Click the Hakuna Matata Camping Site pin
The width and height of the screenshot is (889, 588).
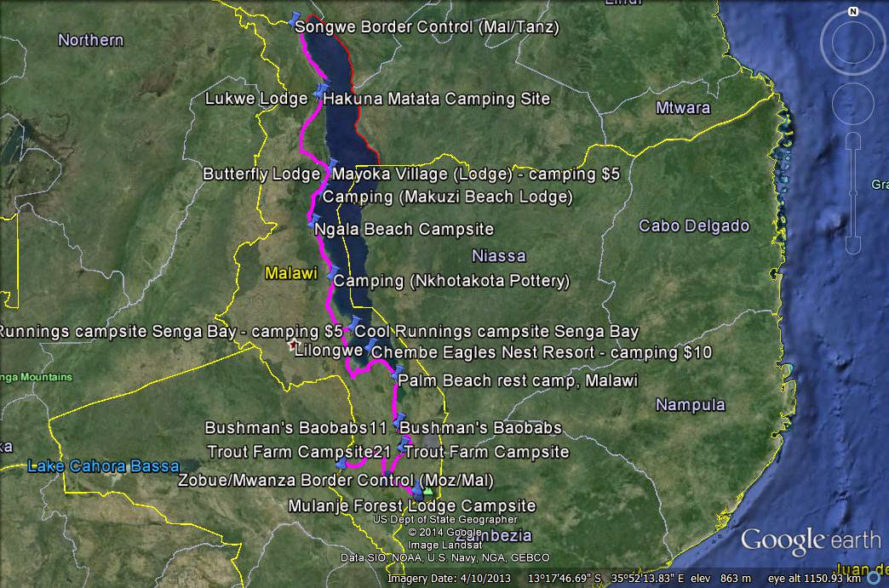coord(322,90)
